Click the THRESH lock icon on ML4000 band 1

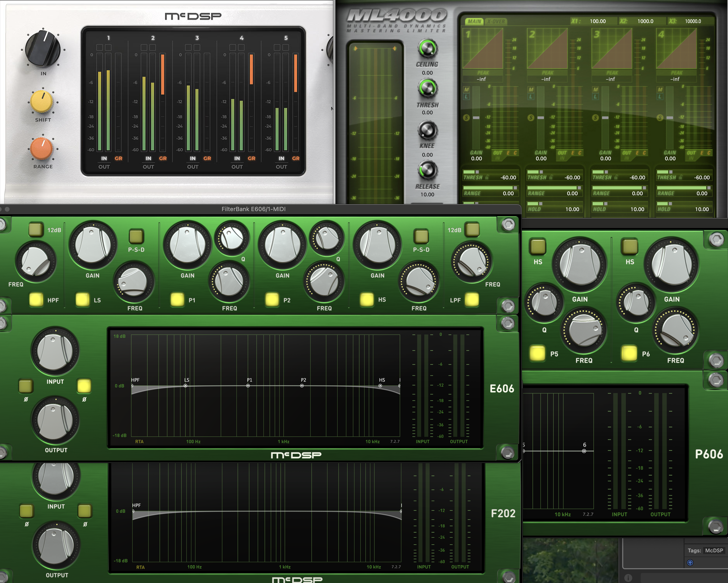click(x=487, y=177)
